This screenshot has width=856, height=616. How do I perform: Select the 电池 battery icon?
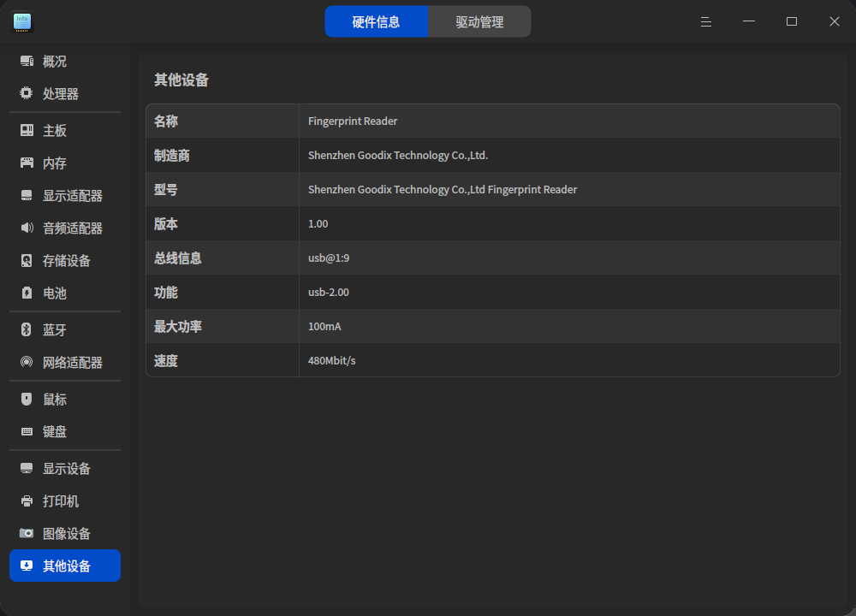pos(27,293)
